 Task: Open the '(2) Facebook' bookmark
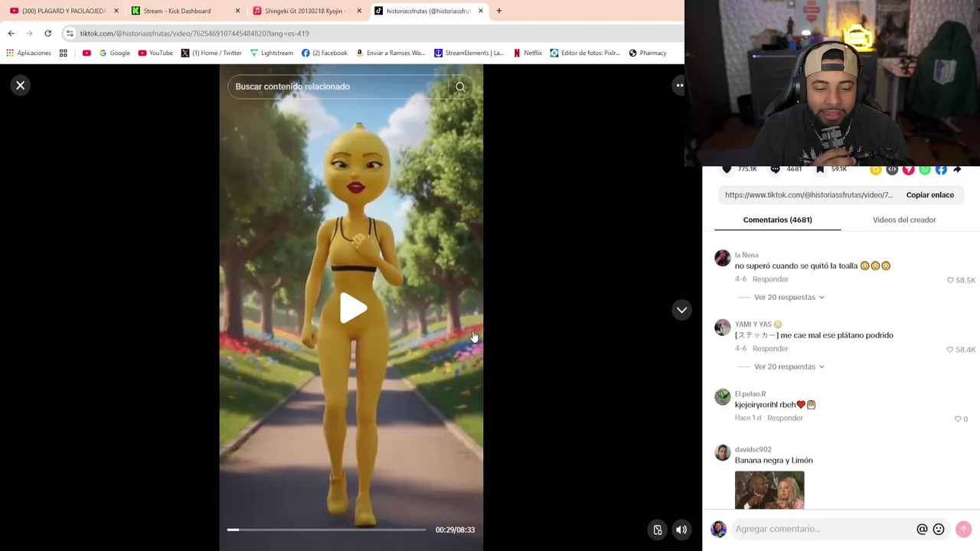point(325,54)
